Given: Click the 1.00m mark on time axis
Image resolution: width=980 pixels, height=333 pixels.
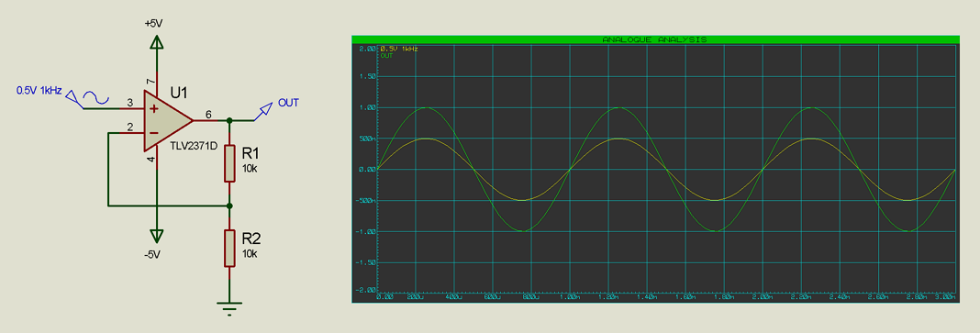Looking at the screenshot, I should click(x=571, y=297).
